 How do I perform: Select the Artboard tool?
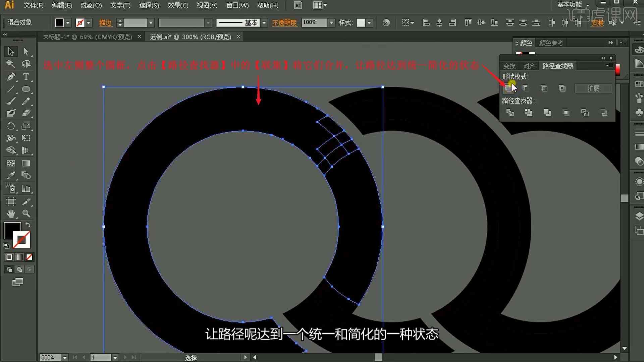click(11, 201)
